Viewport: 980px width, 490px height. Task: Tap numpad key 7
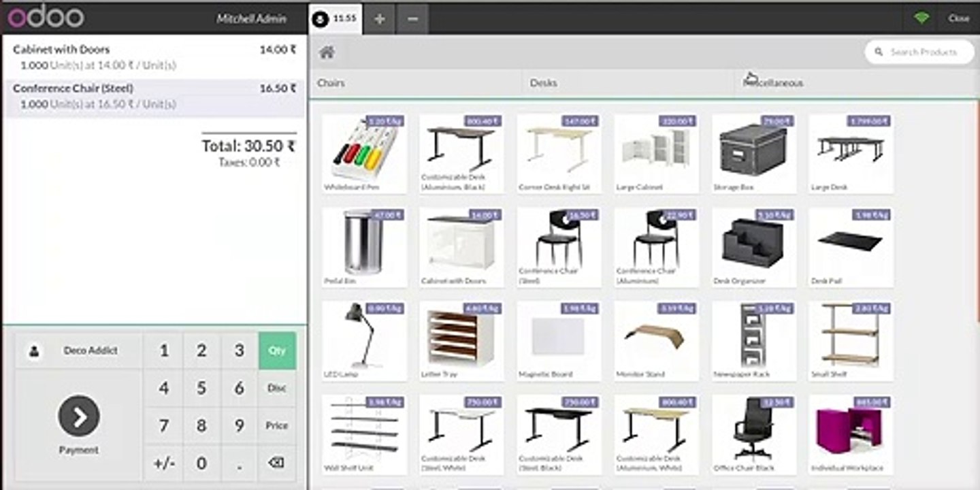164,425
